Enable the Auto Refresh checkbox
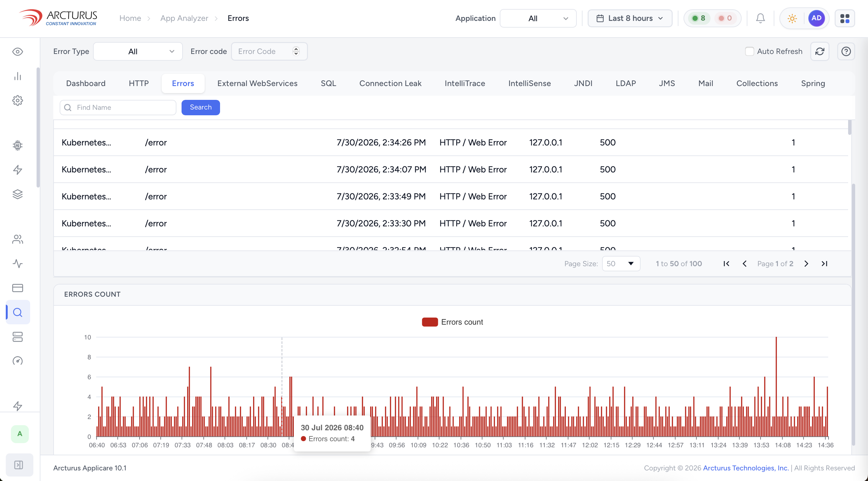Viewport: 868px width, 481px height. point(749,51)
